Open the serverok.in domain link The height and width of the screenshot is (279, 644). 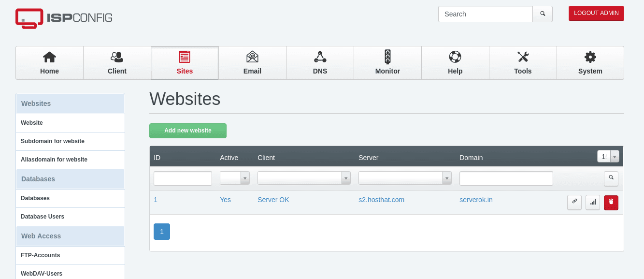coord(476,200)
